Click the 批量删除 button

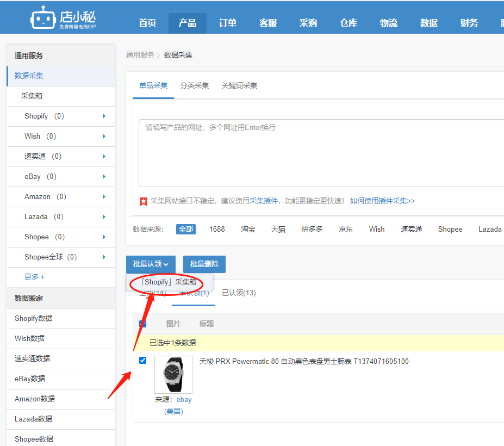coord(204,264)
